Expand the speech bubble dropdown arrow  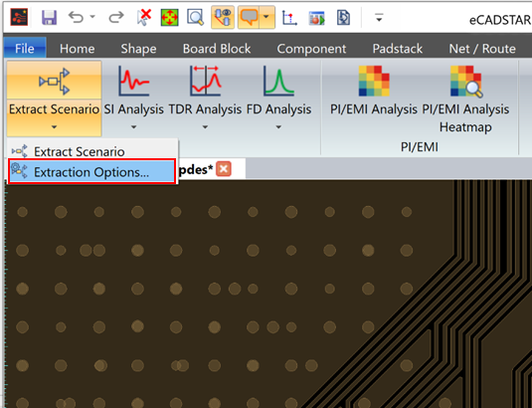point(267,17)
